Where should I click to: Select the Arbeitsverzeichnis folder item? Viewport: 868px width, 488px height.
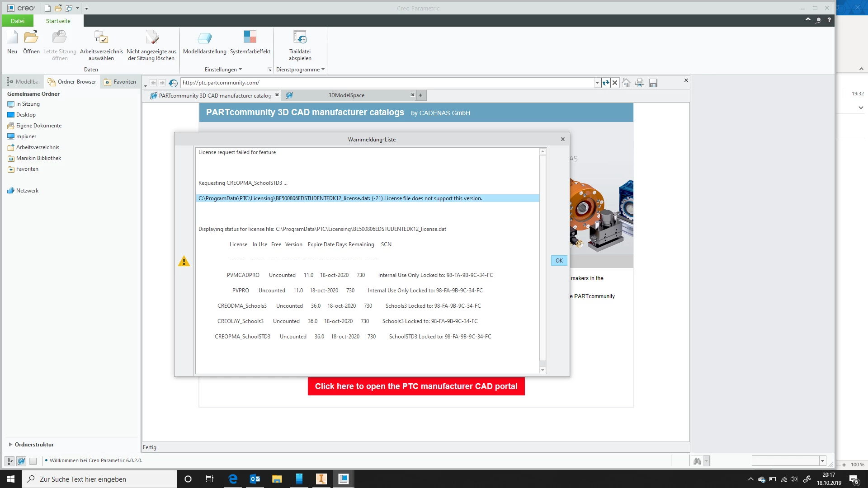tap(38, 147)
